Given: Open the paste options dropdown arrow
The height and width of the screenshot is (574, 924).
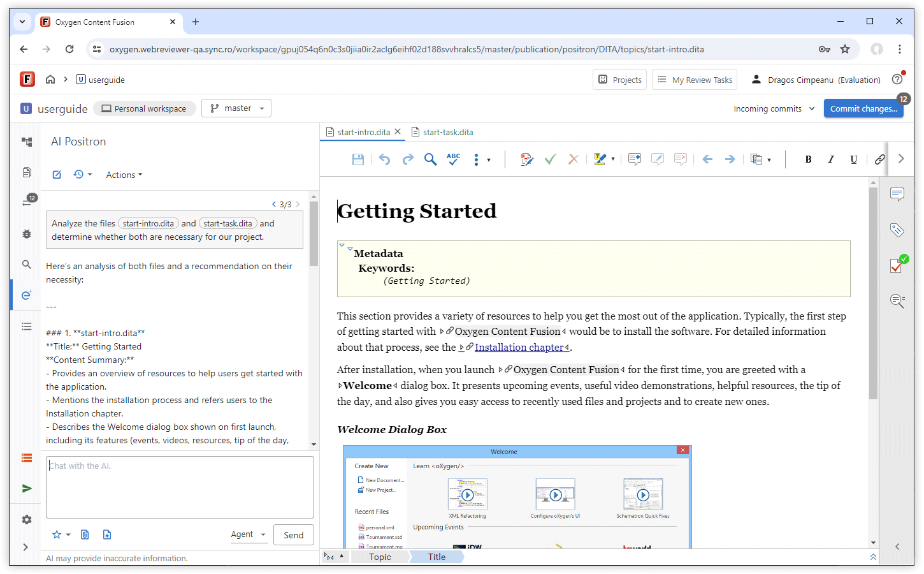Looking at the screenshot, I should point(769,160).
